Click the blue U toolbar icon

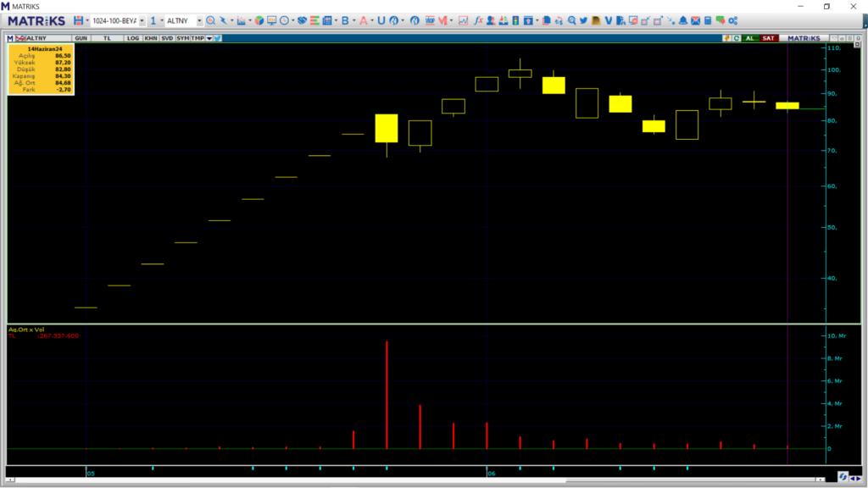tap(381, 20)
